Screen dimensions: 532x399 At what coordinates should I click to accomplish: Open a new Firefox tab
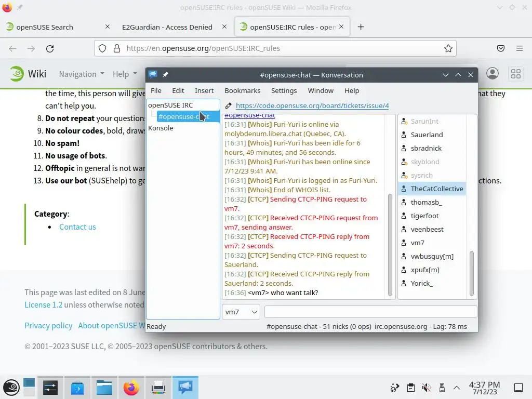coord(361,27)
